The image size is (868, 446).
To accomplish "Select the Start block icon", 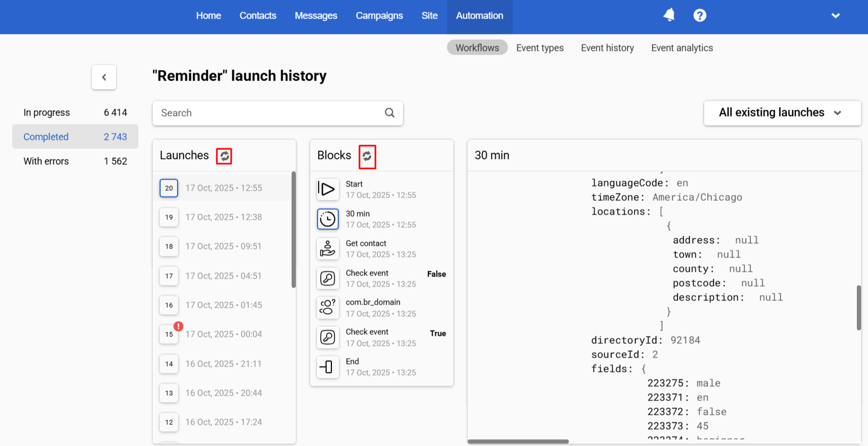I will coord(328,189).
